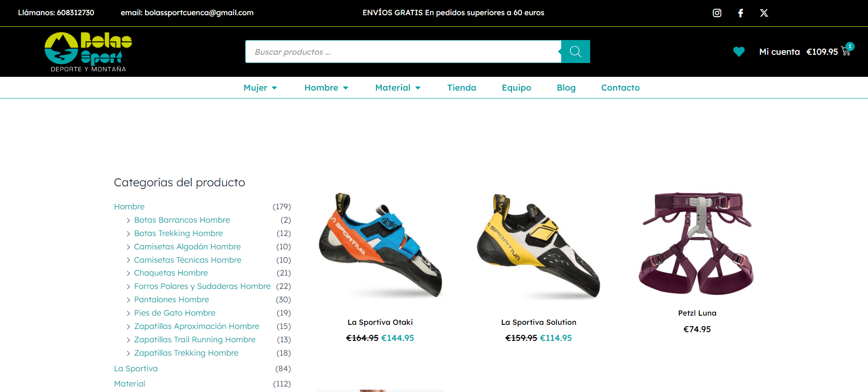The image size is (868, 392).
Task: Open the Mi cuenta link
Action: [x=779, y=52]
